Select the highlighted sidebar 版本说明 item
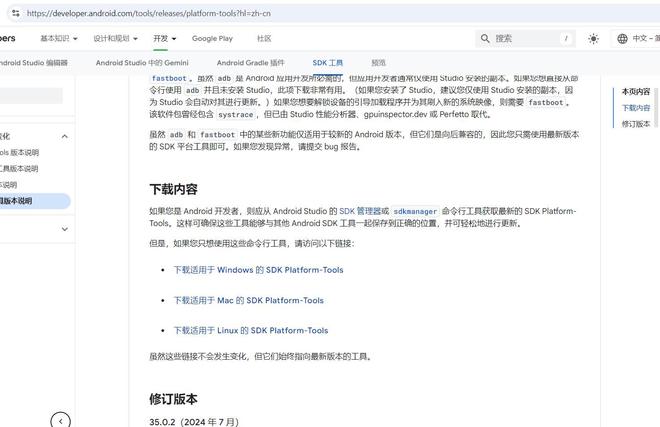The image size is (660, 427). click(35, 201)
